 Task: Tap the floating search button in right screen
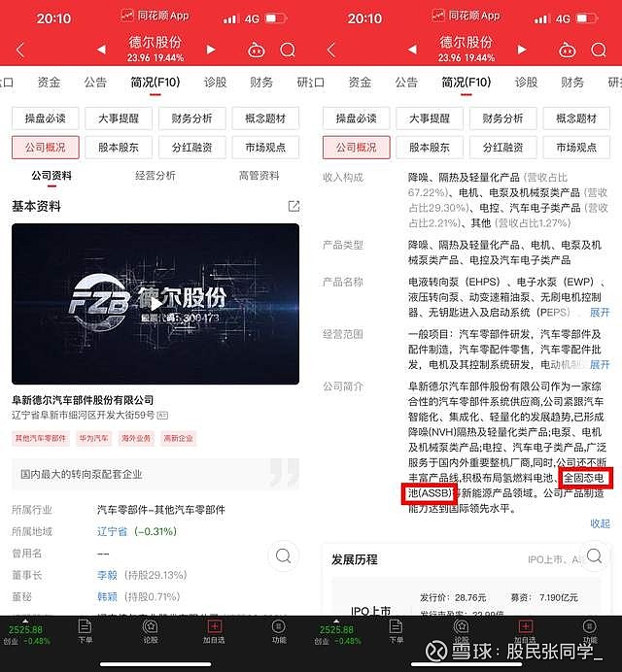tap(594, 555)
